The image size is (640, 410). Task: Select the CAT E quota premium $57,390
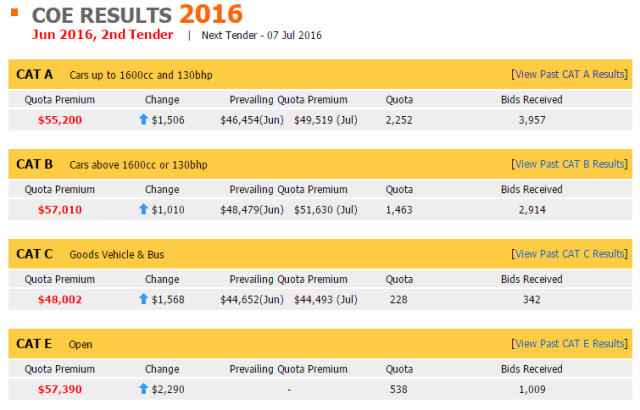(x=60, y=388)
